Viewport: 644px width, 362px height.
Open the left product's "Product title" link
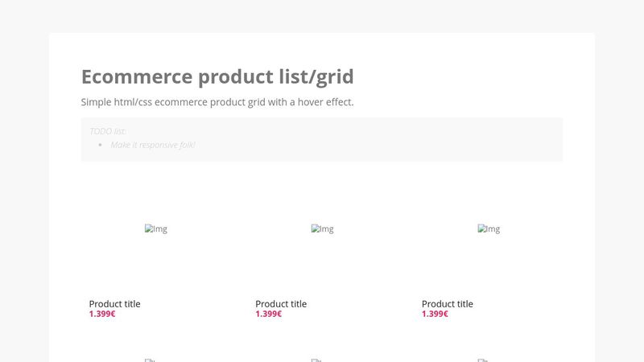tap(114, 304)
